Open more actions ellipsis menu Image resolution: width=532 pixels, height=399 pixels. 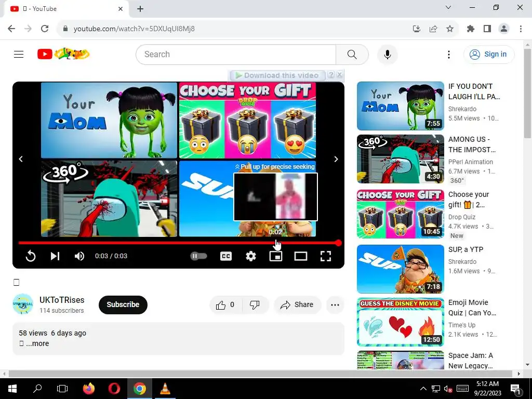click(x=335, y=304)
